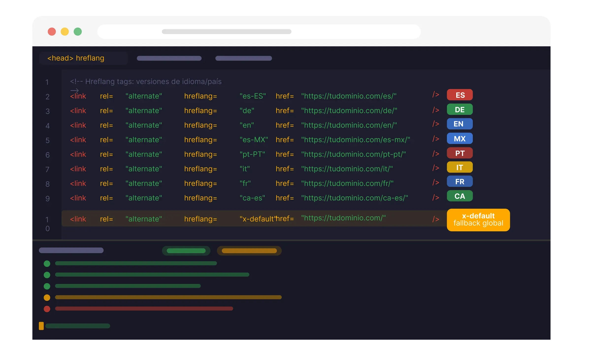The width and height of the screenshot is (591, 364).
Task: Click the green window maximize dot
Action: tap(78, 31)
